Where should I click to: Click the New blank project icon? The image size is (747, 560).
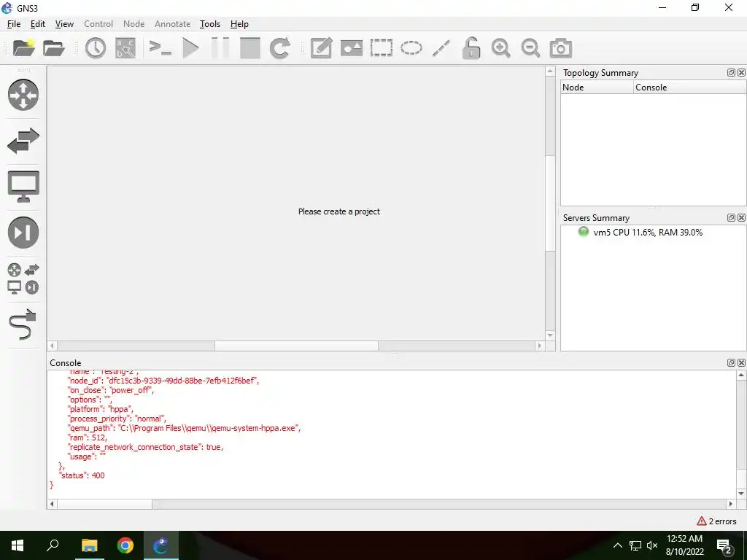(24, 47)
